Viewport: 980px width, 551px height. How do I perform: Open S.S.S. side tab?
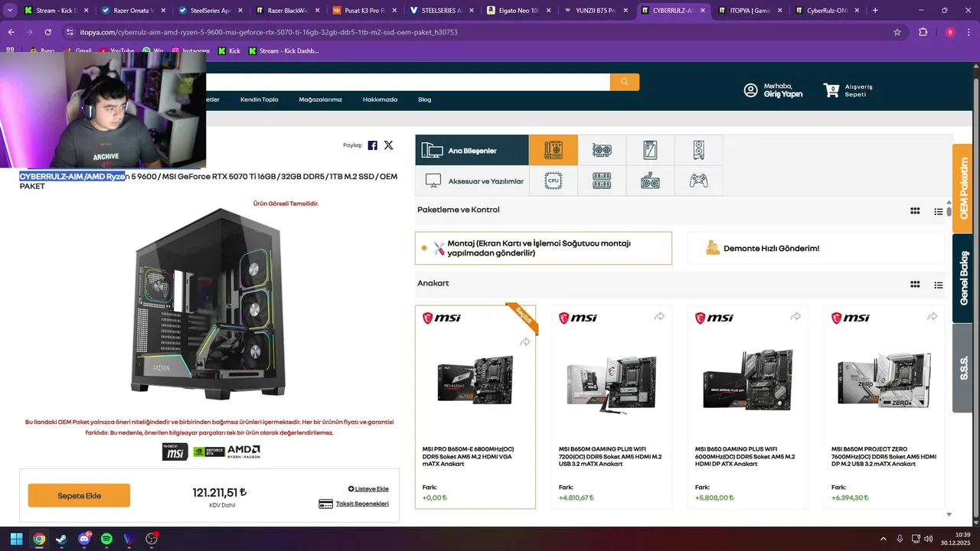pyautogui.click(x=962, y=368)
